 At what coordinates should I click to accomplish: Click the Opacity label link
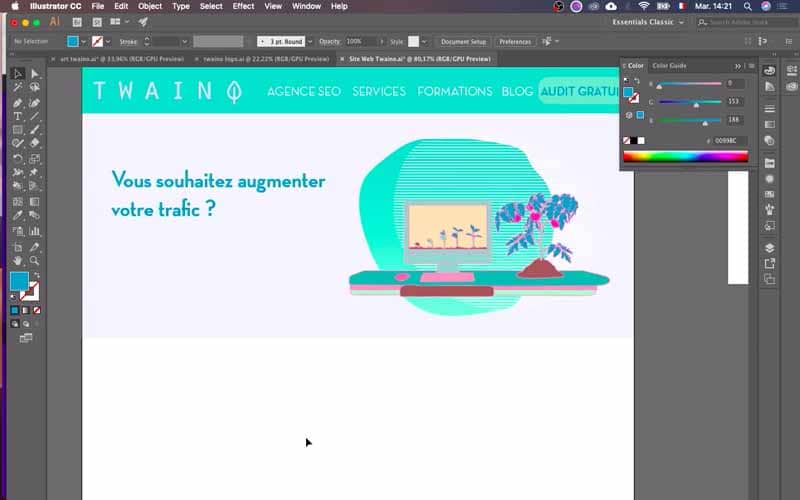(x=329, y=41)
